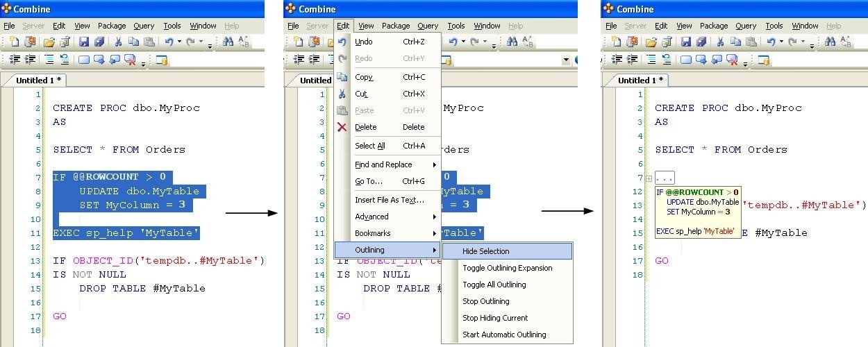The height and width of the screenshot is (347, 868).
Task: Open the Query menu in the left window
Action: [144, 26]
